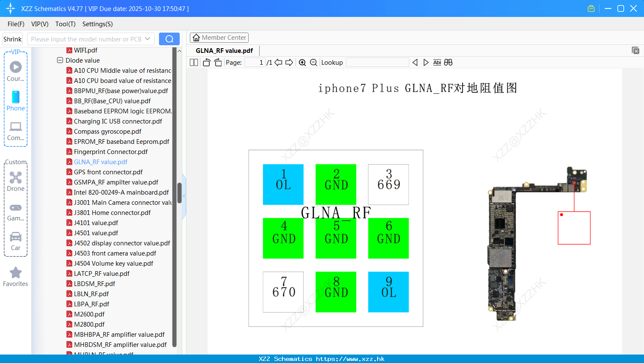Open Charging IC USB connector.pdf
Viewport: 644px width, 363px height.
point(114,121)
